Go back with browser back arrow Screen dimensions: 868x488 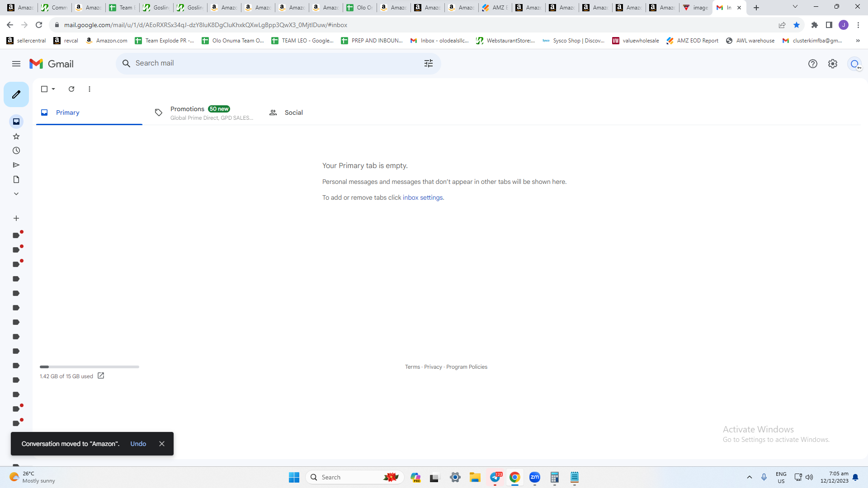10,25
